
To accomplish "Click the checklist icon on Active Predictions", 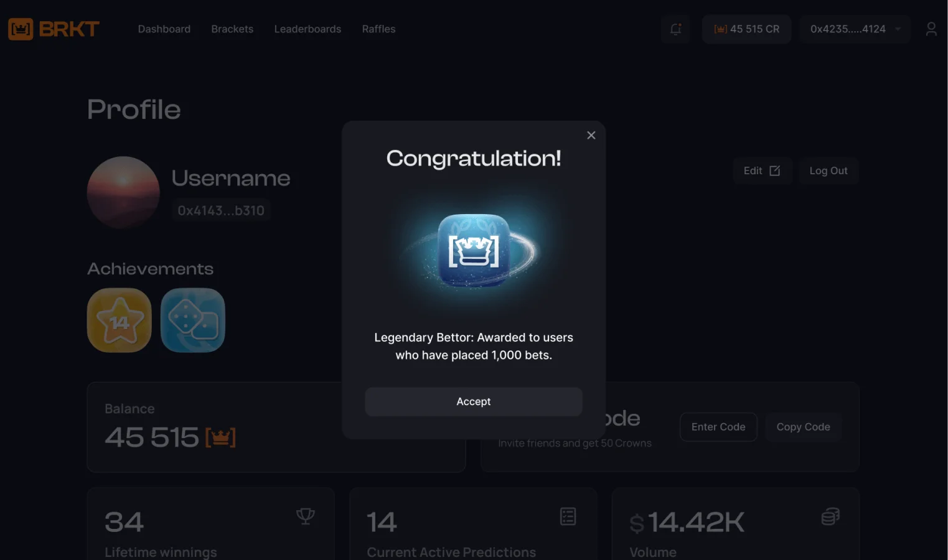I will point(568,516).
